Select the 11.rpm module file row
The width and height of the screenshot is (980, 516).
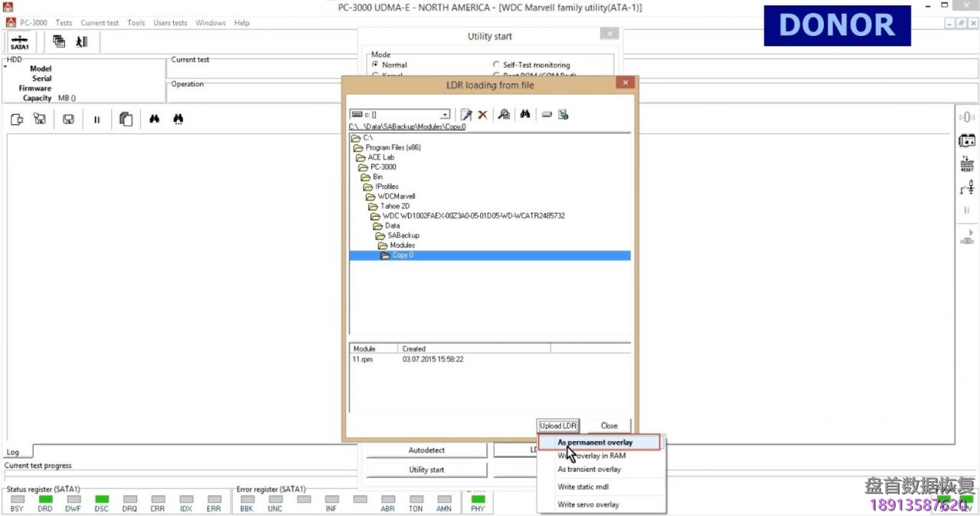[x=362, y=359]
